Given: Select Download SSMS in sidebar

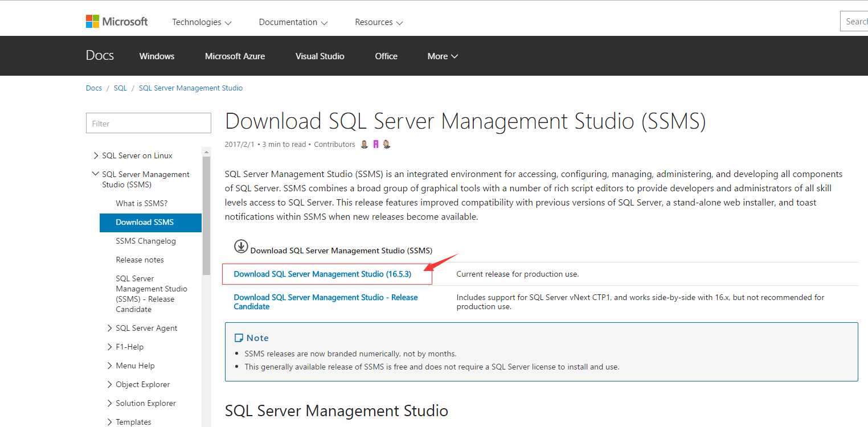Looking at the screenshot, I should pyautogui.click(x=150, y=222).
